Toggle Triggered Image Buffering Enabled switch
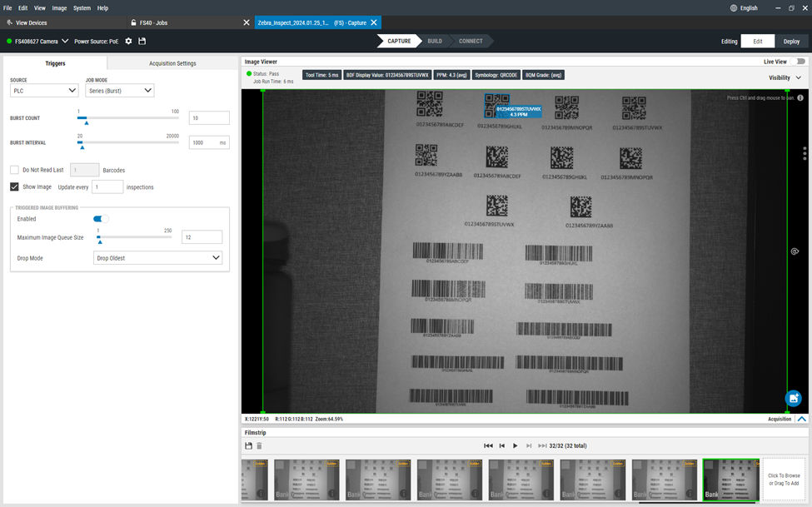Image resolution: width=812 pixels, height=507 pixels. coord(101,219)
